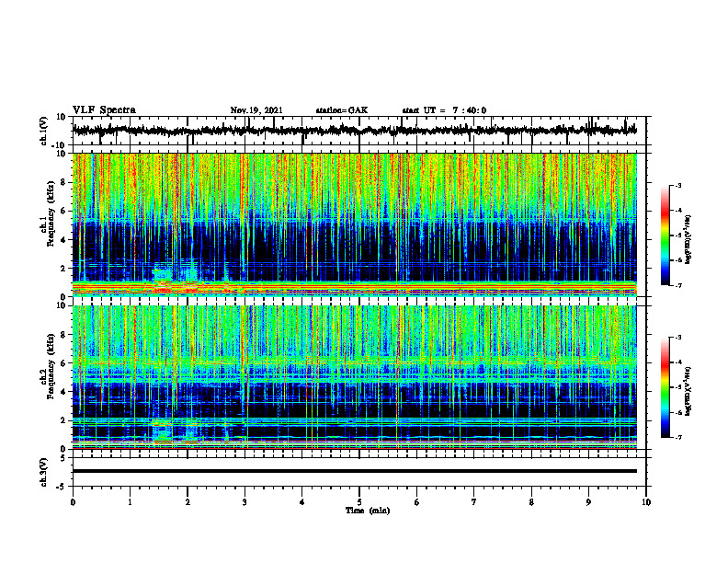This screenshot has height=563, width=728.
Task: Select the "start UT = 7 : 40: 0" text
Action: (444, 110)
